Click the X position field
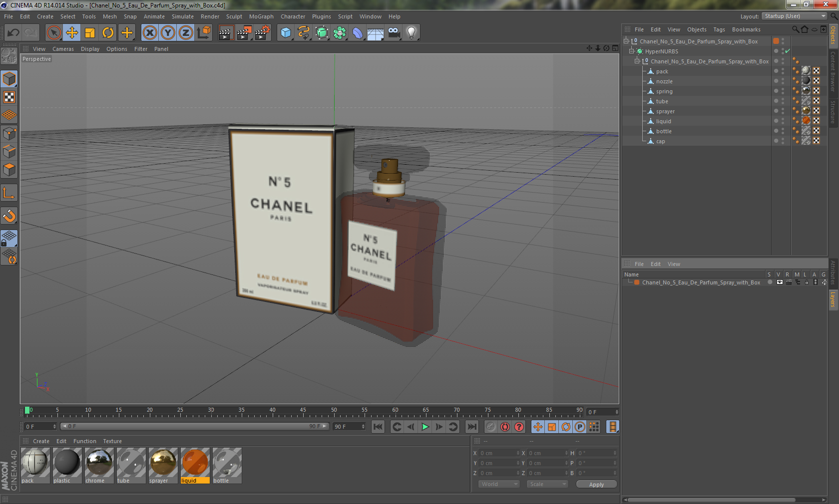 click(499, 453)
